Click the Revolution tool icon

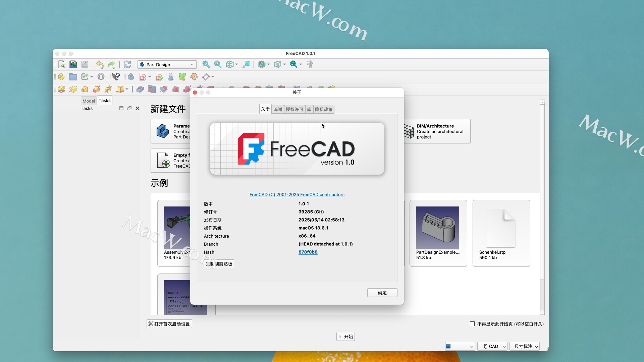tap(73, 89)
